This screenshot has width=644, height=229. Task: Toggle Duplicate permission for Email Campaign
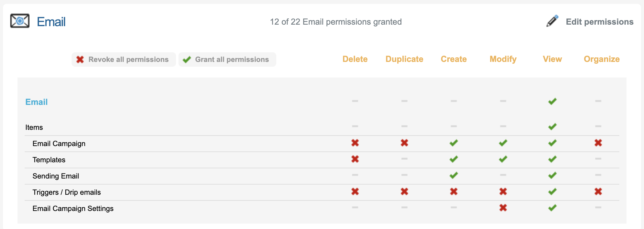tap(404, 143)
